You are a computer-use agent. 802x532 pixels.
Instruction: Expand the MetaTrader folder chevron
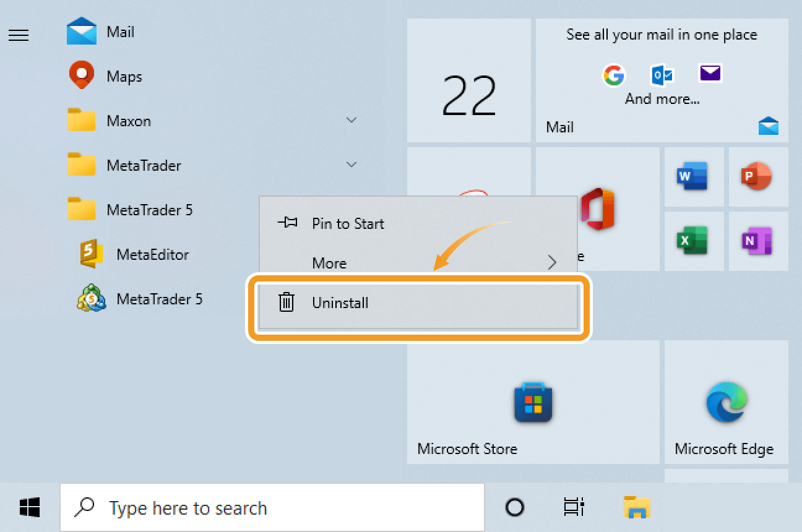click(x=351, y=165)
